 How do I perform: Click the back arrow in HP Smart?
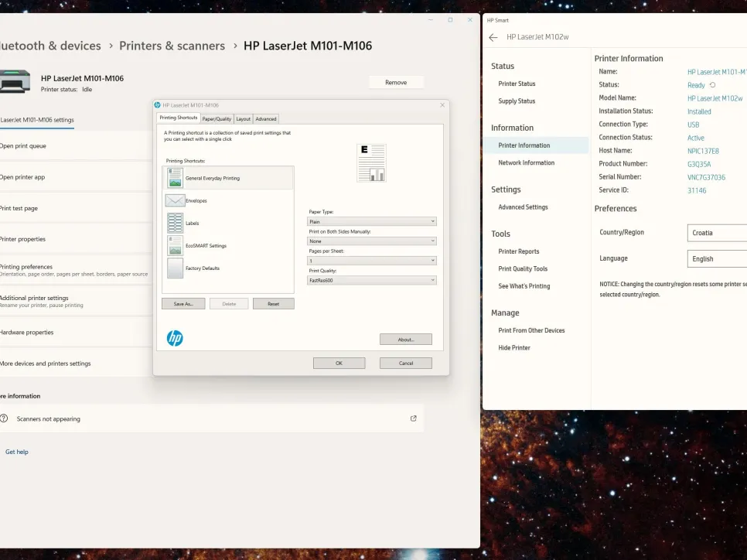(493, 37)
